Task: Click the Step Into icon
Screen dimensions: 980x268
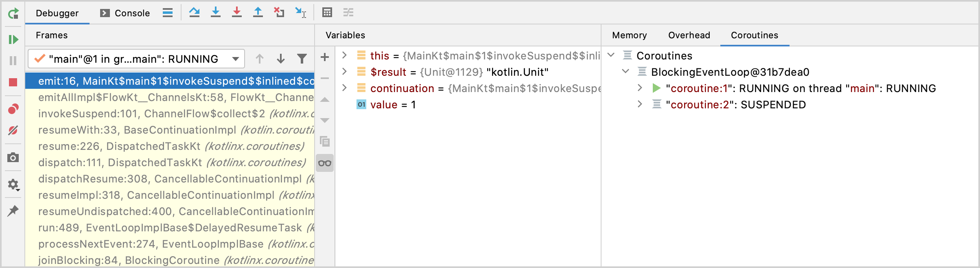Action: point(216,13)
